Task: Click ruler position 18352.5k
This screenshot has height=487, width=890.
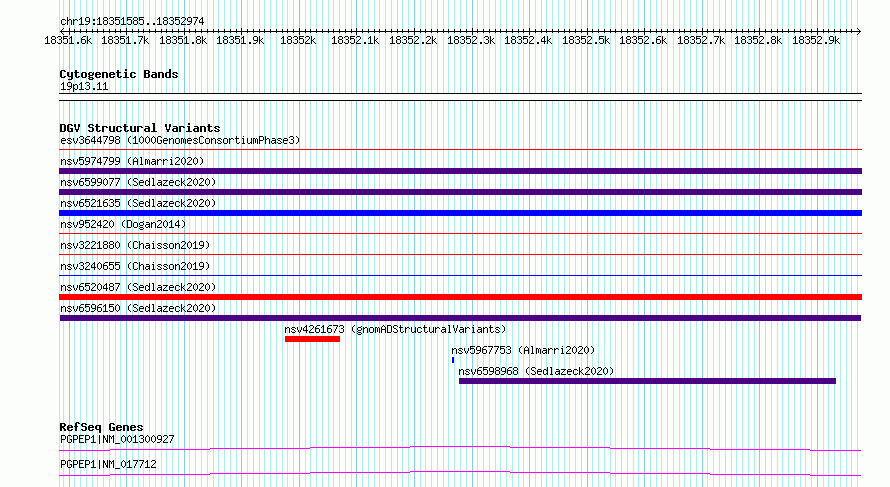Action: pyautogui.click(x=586, y=40)
